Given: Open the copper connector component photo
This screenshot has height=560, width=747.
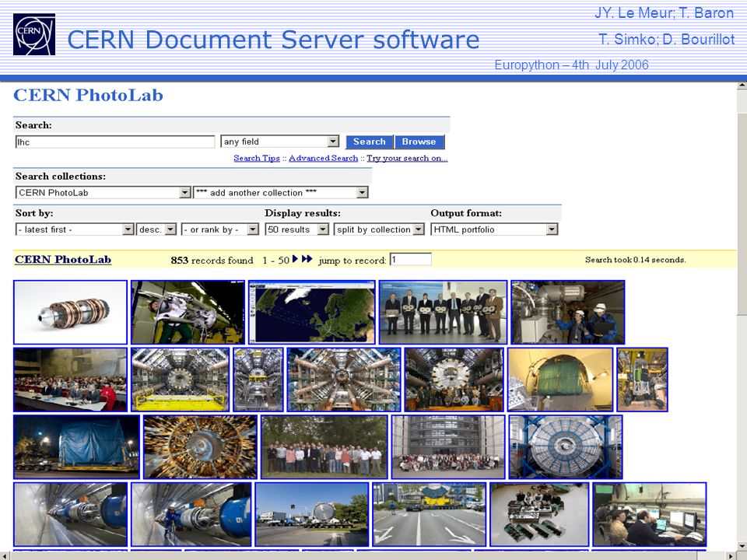Looking at the screenshot, I should tap(71, 313).
